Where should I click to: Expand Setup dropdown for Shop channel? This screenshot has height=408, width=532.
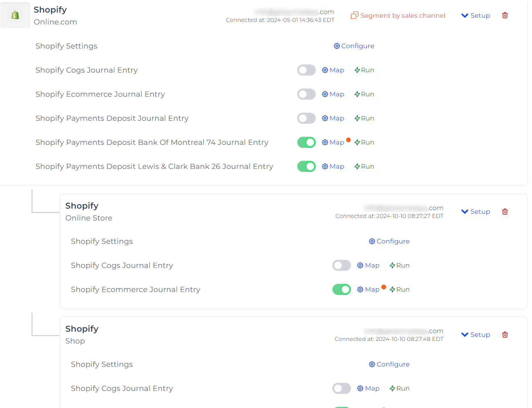pyautogui.click(x=476, y=335)
